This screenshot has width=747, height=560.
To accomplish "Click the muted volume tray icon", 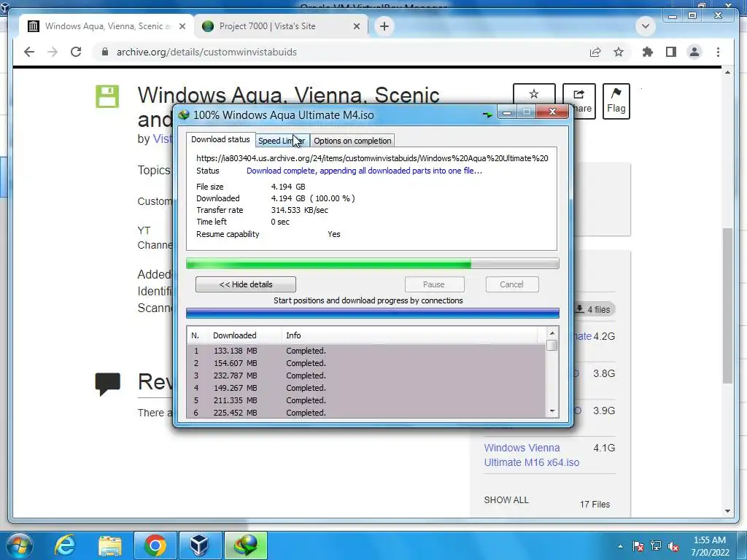I will [x=673, y=546].
